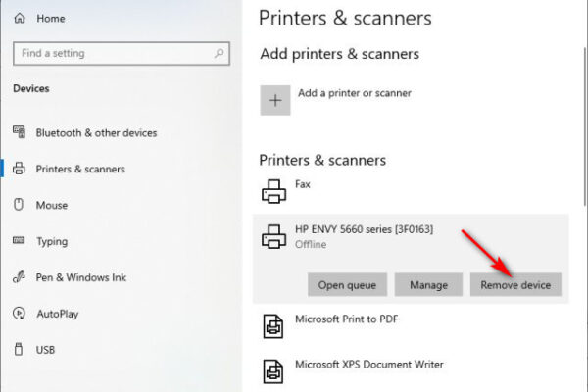Click the Fax printer icon

point(273,191)
